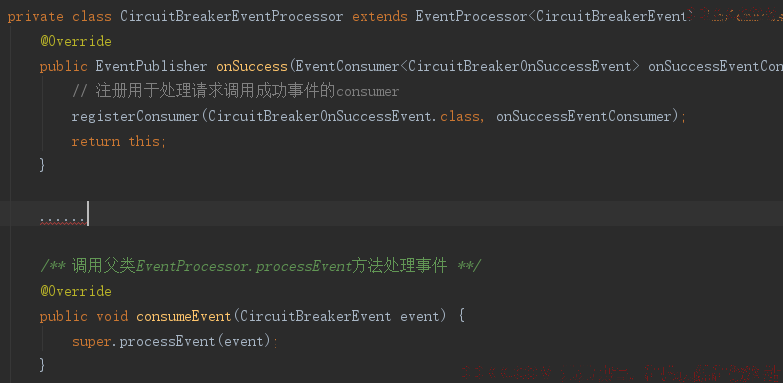Click CircuitBreakerEvent parameter type in consumeEvent

[316, 316]
